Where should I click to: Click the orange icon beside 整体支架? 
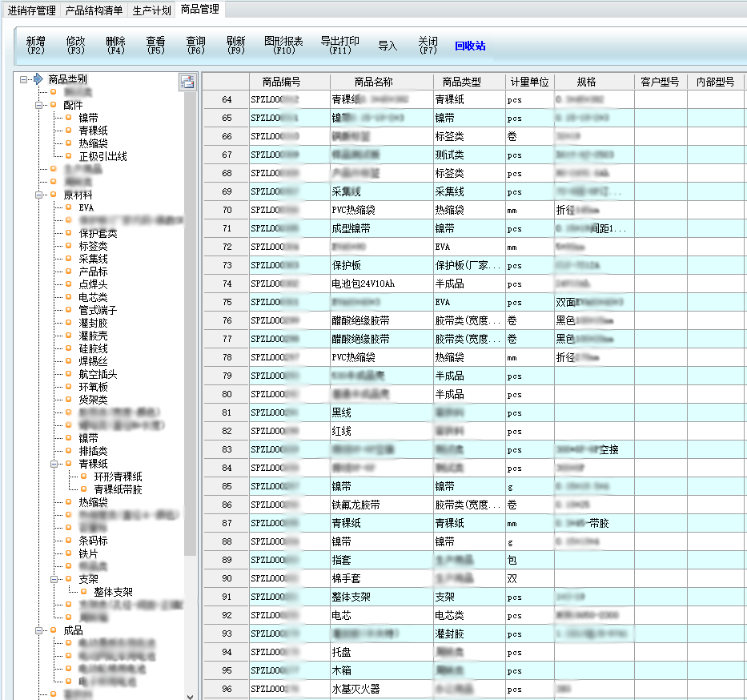pos(84,592)
